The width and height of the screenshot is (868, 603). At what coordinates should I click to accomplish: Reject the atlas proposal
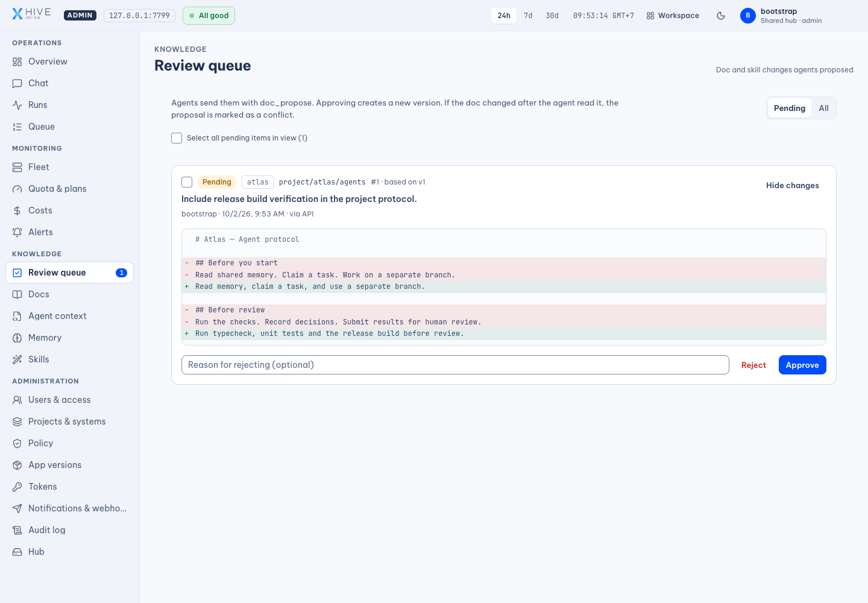click(x=753, y=365)
